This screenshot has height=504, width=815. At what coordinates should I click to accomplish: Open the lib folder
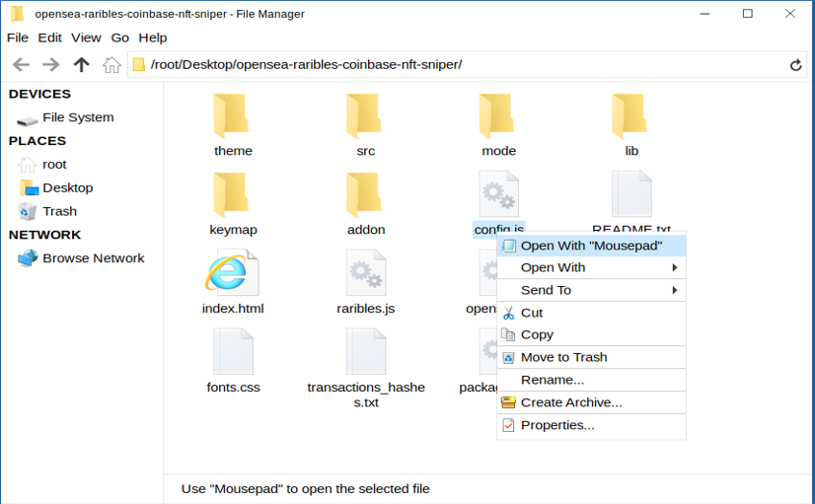(x=631, y=116)
